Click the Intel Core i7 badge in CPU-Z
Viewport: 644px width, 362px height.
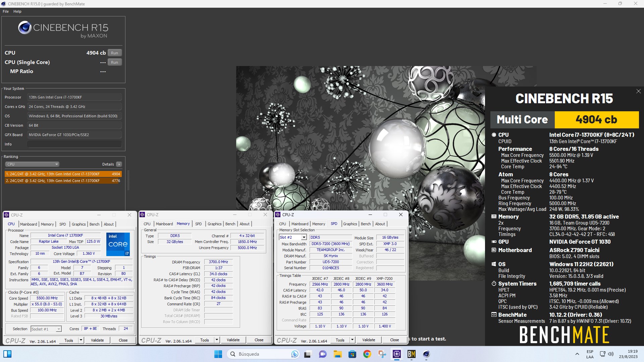(x=118, y=244)
